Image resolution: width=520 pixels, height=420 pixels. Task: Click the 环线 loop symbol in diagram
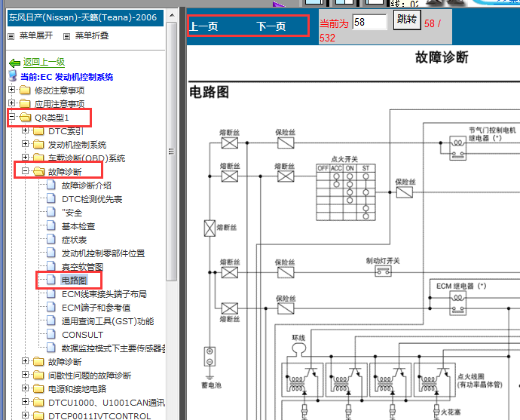click(x=298, y=350)
